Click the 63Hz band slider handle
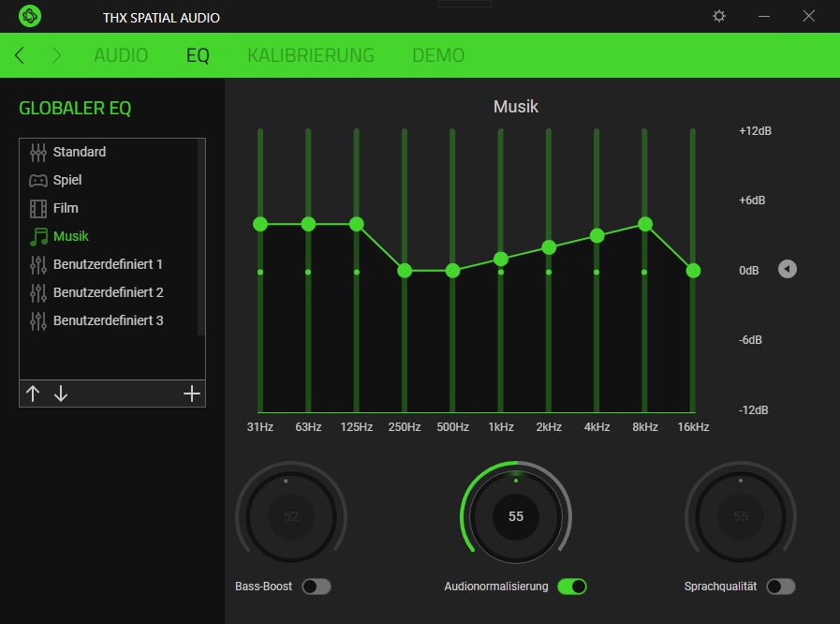Image resolution: width=840 pixels, height=624 pixels. click(308, 224)
